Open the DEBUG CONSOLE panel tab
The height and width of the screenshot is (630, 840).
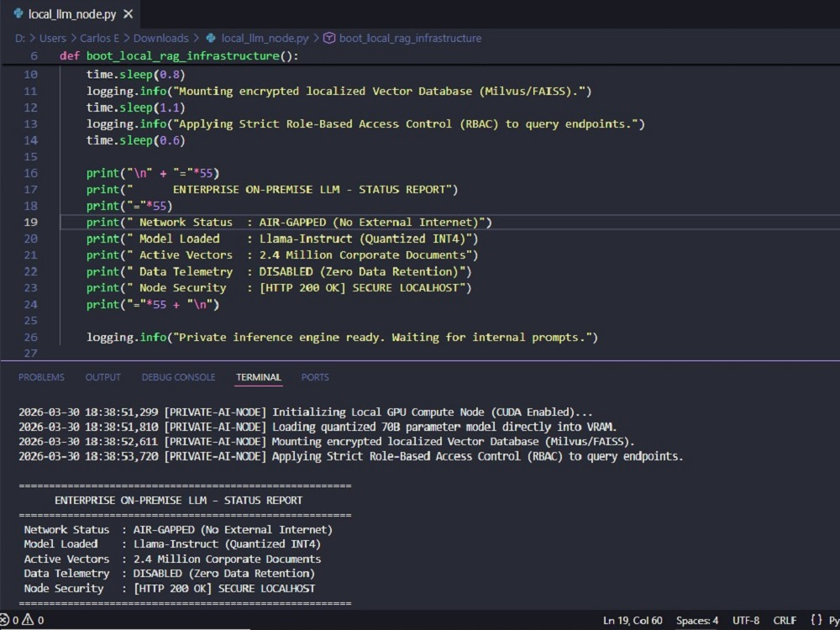[178, 377]
